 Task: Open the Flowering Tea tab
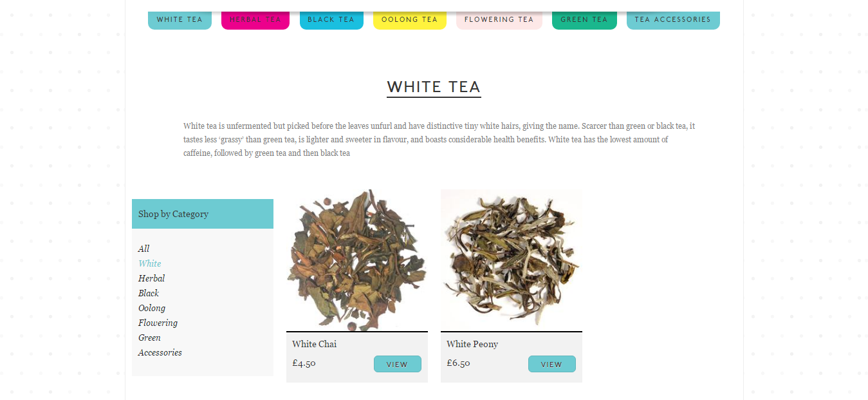(499, 20)
